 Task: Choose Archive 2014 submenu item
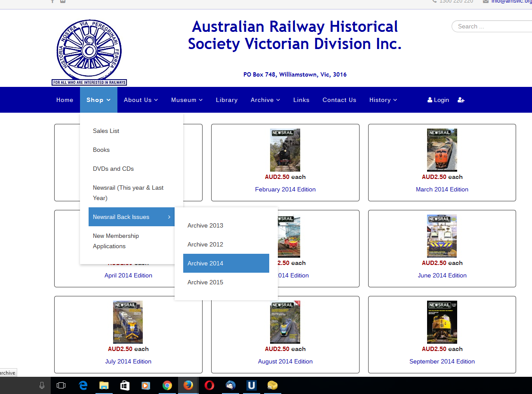226,263
